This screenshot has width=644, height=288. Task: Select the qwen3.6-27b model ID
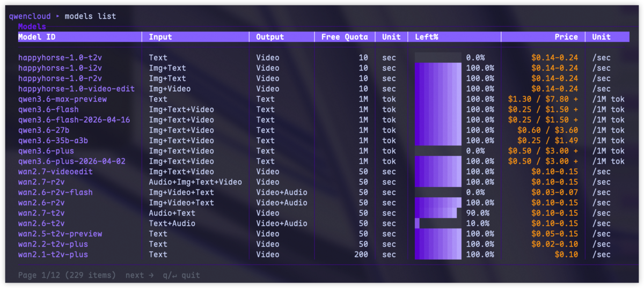[x=44, y=130]
